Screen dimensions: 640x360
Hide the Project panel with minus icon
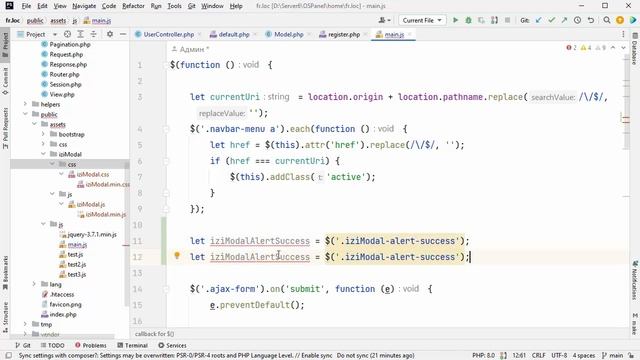(123, 34)
